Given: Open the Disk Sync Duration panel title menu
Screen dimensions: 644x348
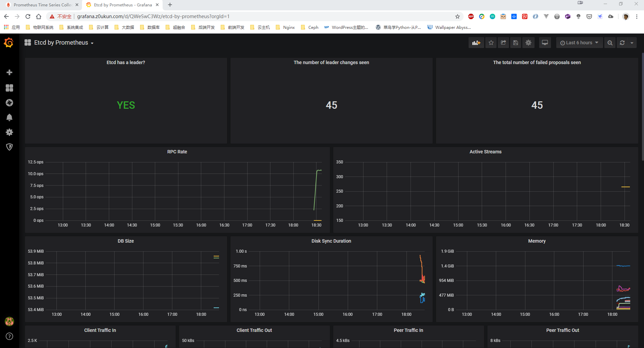Looking at the screenshot, I should point(331,241).
